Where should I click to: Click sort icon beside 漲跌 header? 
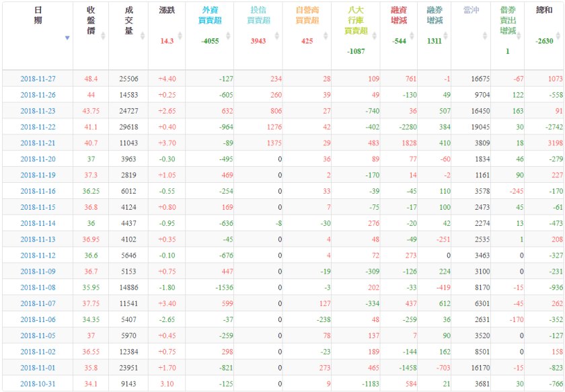coord(179,36)
